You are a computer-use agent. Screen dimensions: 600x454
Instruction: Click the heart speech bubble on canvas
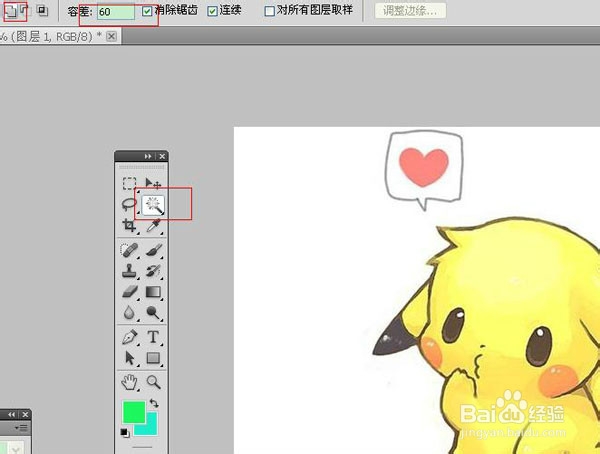424,170
